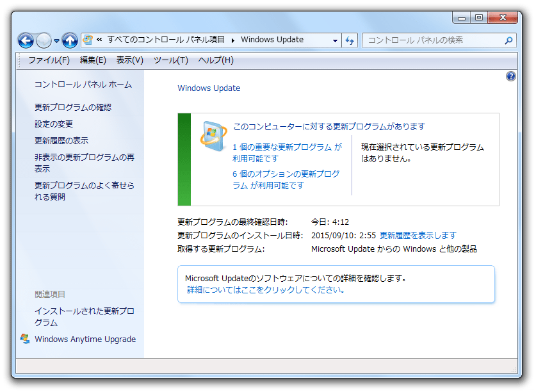Viewport: 536px width, 392px height.
Task: Open the 6 個のオプションの更新プログラム link
Action: [x=286, y=179]
